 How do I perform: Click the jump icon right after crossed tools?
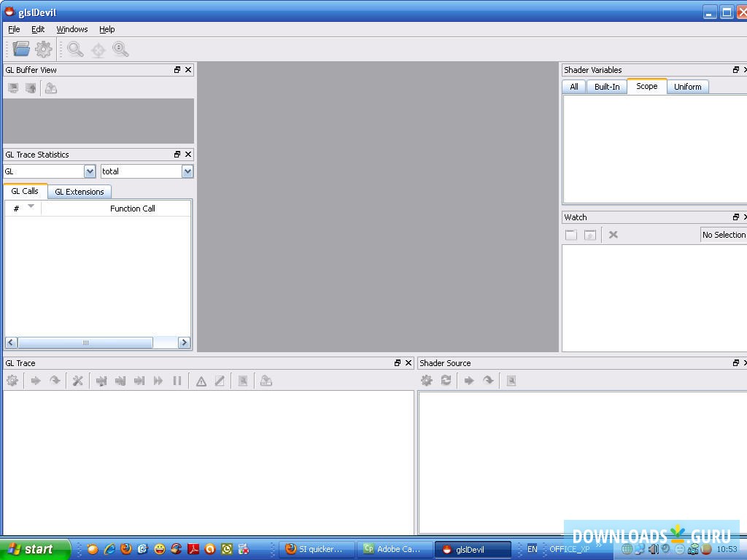click(101, 381)
